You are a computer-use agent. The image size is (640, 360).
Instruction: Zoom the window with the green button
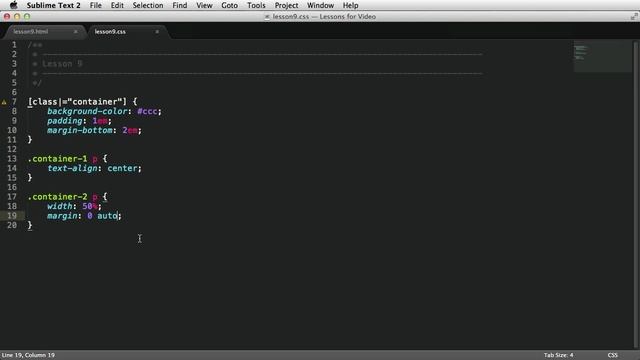pyautogui.click(x=27, y=17)
